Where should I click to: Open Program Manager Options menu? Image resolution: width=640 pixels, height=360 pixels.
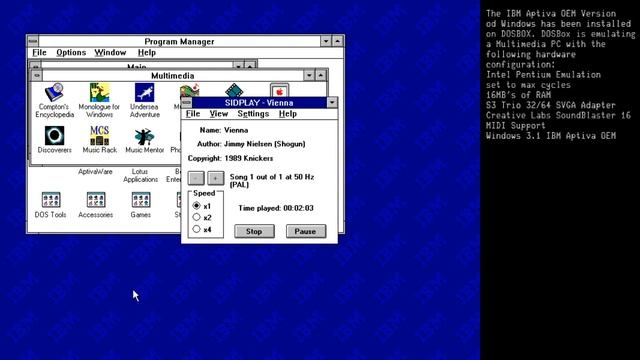tap(71, 53)
